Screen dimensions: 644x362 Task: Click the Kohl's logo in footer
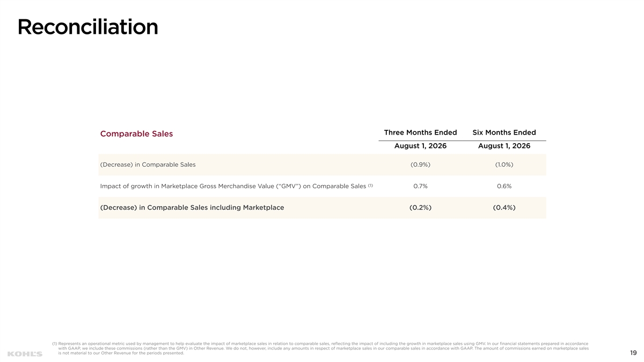(x=25, y=353)
